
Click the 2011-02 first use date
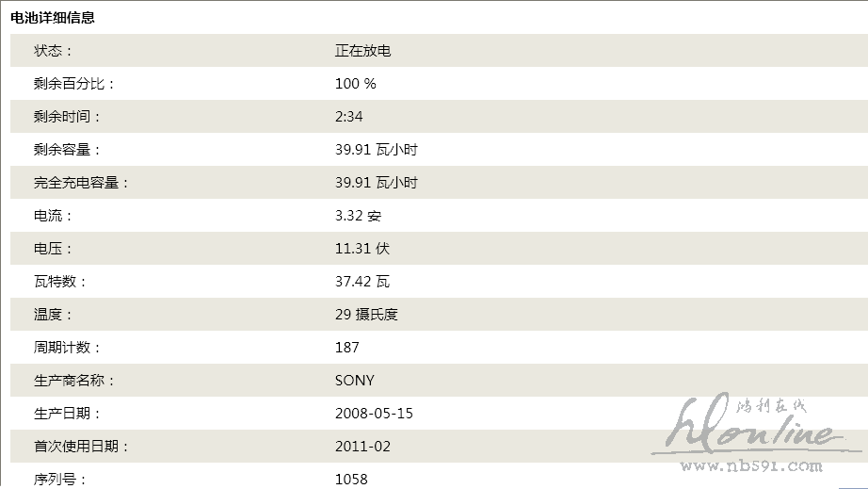[362, 447]
